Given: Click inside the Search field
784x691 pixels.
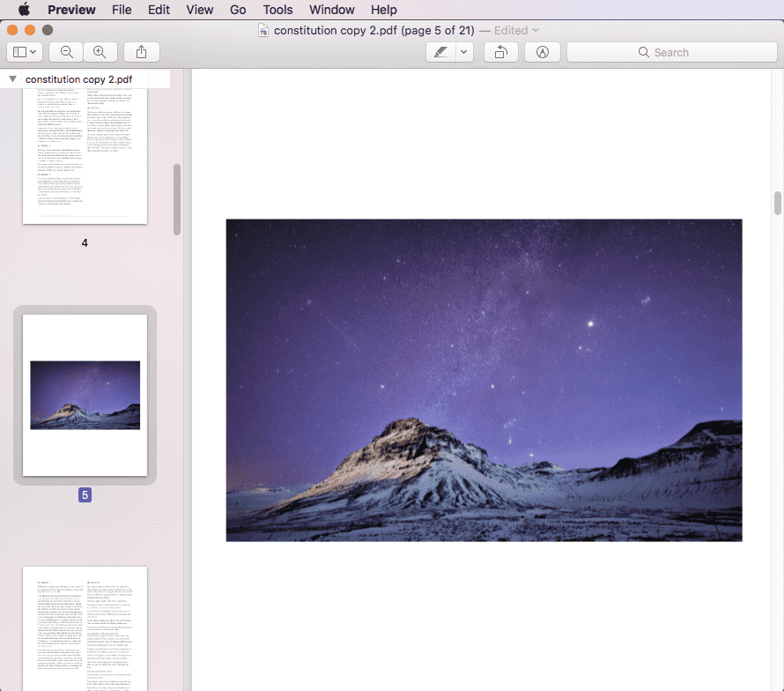Looking at the screenshot, I should tap(671, 52).
